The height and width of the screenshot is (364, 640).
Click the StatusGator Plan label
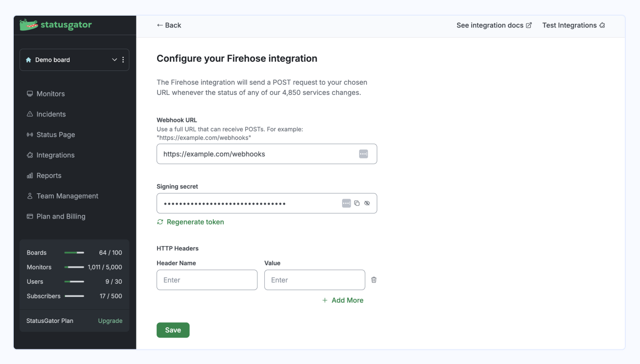[x=50, y=321]
